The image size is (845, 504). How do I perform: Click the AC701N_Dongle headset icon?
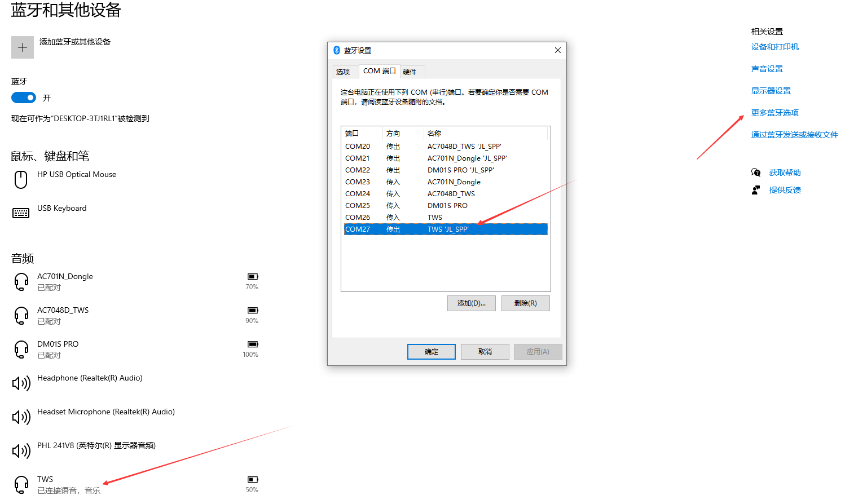pos(21,281)
